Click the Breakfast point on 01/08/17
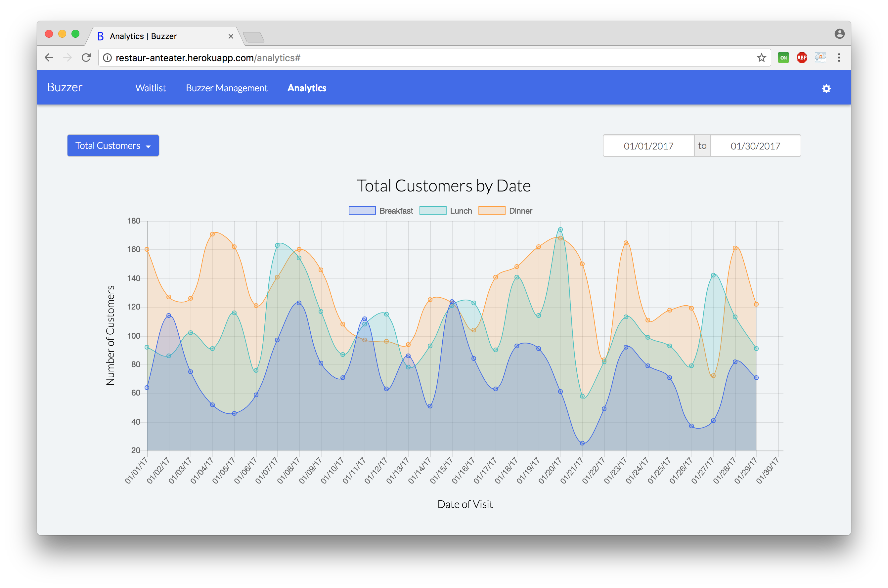The width and height of the screenshot is (888, 588). (x=299, y=303)
